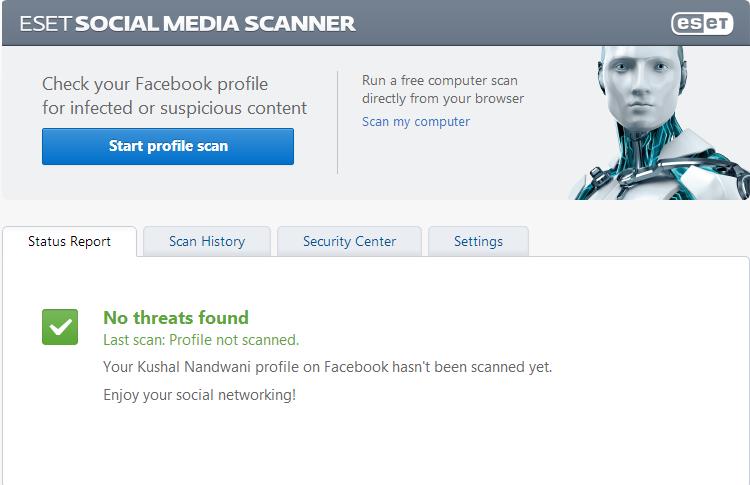Click the Run a free computer scan text
The height and width of the screenshot is (485, 750).
[x=439, y=80]
